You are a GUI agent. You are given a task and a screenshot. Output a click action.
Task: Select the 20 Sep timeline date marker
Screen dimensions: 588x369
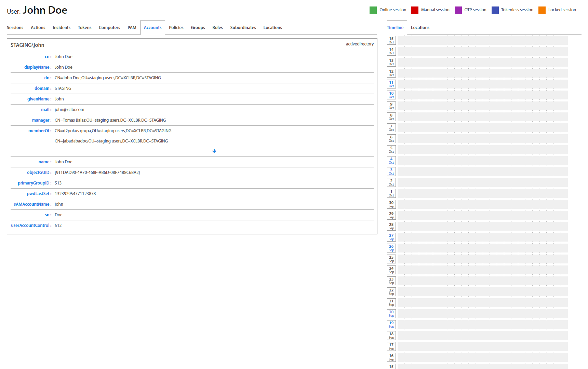tap(391, 314)
